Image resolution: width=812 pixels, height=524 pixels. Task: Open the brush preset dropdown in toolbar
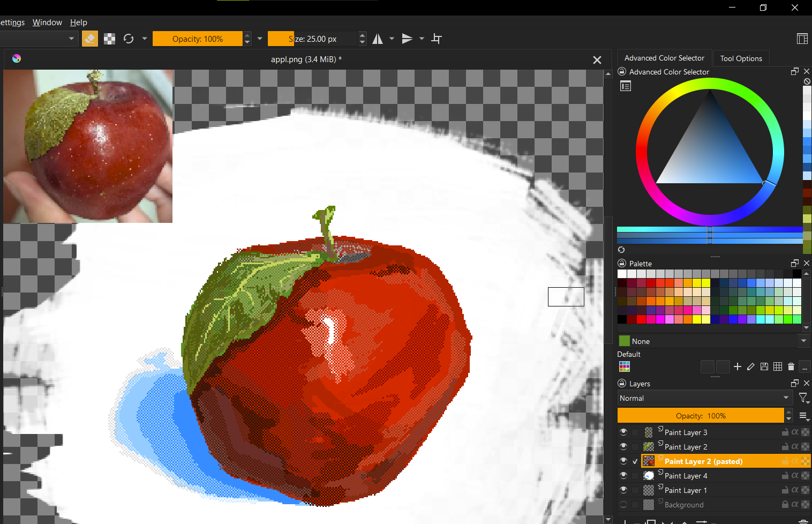click(71, 39)
